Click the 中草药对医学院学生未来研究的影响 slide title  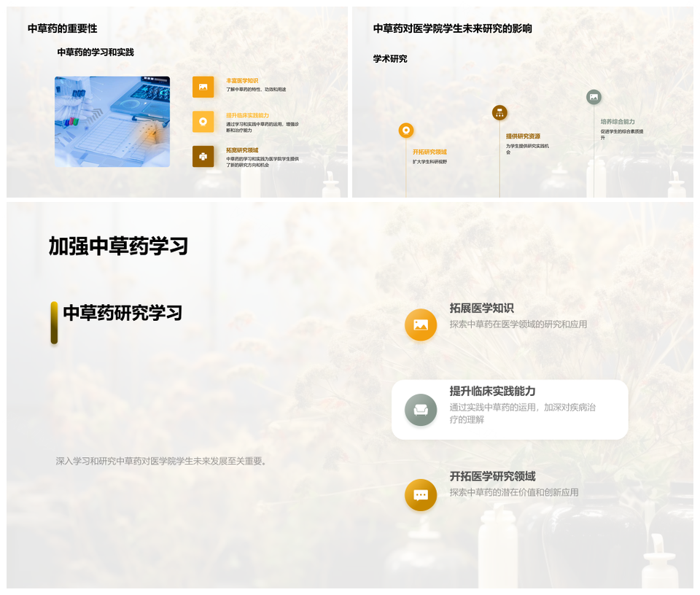pos(452,28)
